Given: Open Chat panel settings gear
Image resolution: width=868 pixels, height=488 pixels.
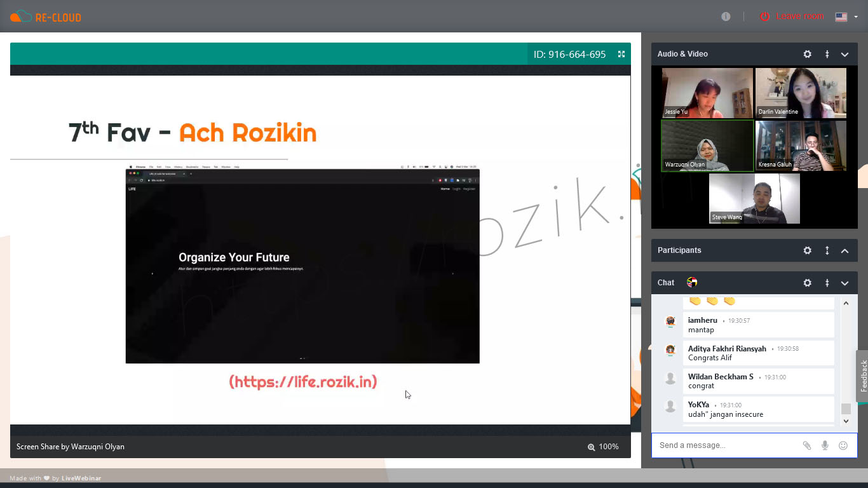Looking at the screenshot, I should tap(807, 283).
